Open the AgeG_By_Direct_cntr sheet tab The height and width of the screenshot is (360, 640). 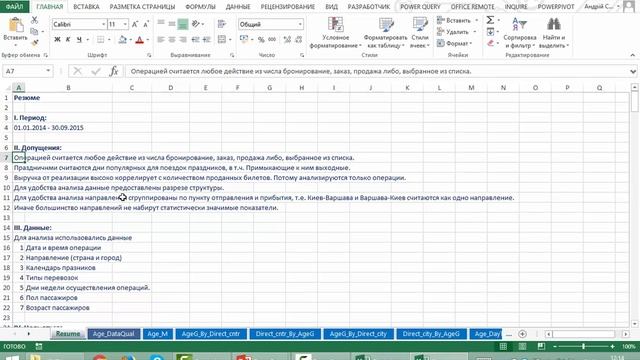pyautogui.click(x=211, y=334)
